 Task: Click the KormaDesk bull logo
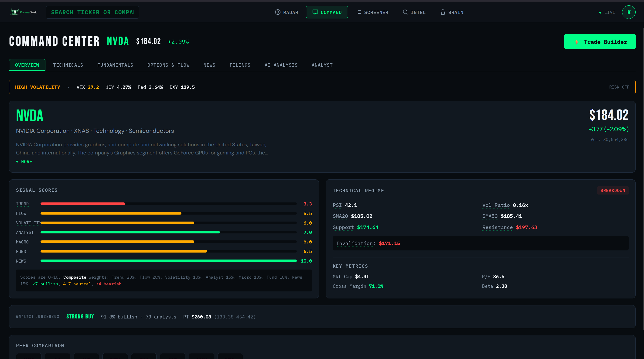tap(14, 12)
